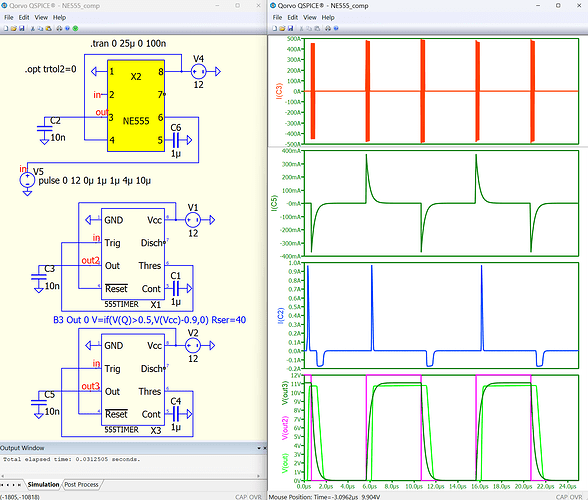588x500 pixels.
Task: Click Copy icon in schematic window toolbar
Action: [x=40, y=29]
